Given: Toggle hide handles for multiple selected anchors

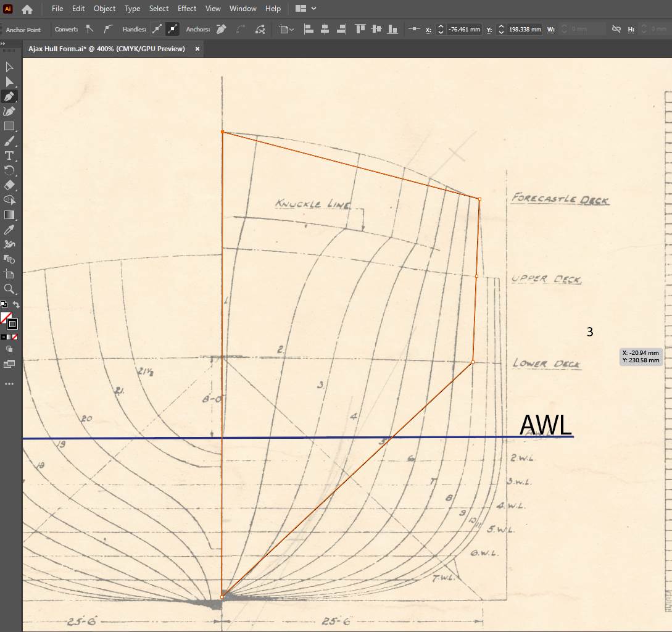Looking at the screenshot, I should pos(172,29).
